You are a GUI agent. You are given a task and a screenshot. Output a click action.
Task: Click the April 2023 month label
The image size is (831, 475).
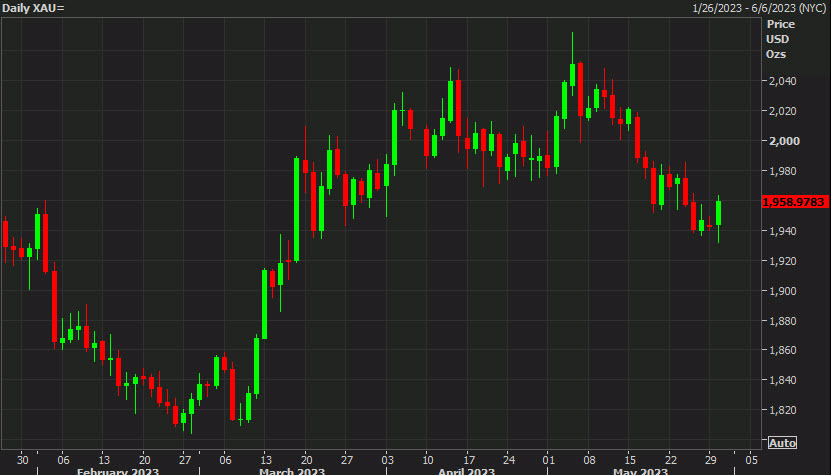(468, 470)
